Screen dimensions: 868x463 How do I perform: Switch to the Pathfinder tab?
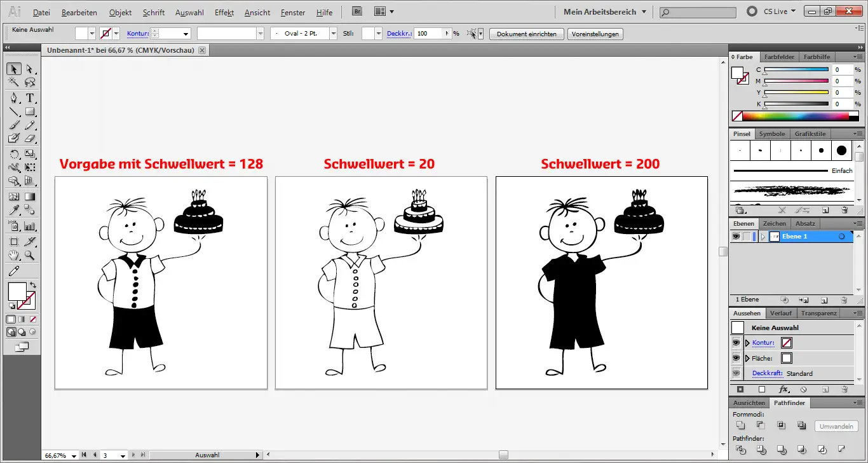(x=790, y=403)
